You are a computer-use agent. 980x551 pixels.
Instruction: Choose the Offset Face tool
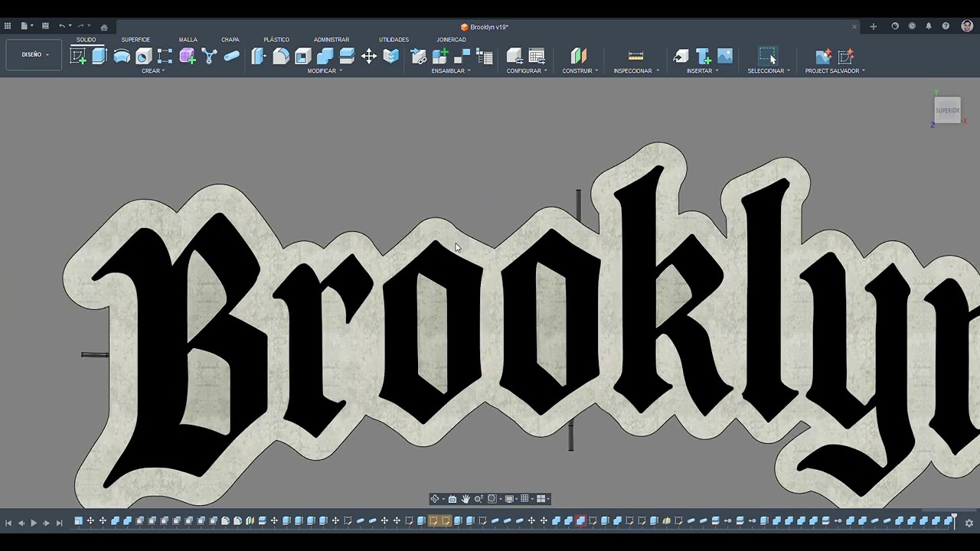[x=347, y=56]
